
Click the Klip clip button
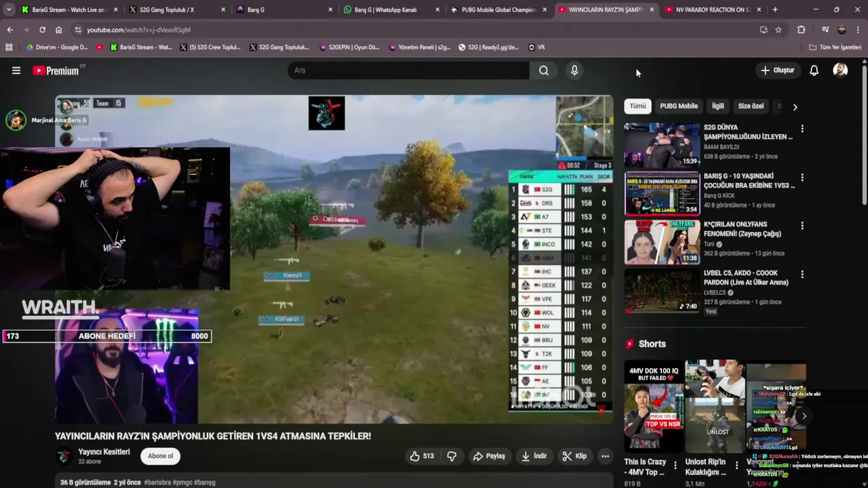pos(574,456)
